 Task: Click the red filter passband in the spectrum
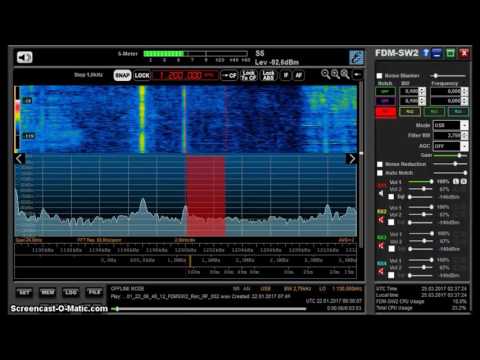(x=206, y=196)
